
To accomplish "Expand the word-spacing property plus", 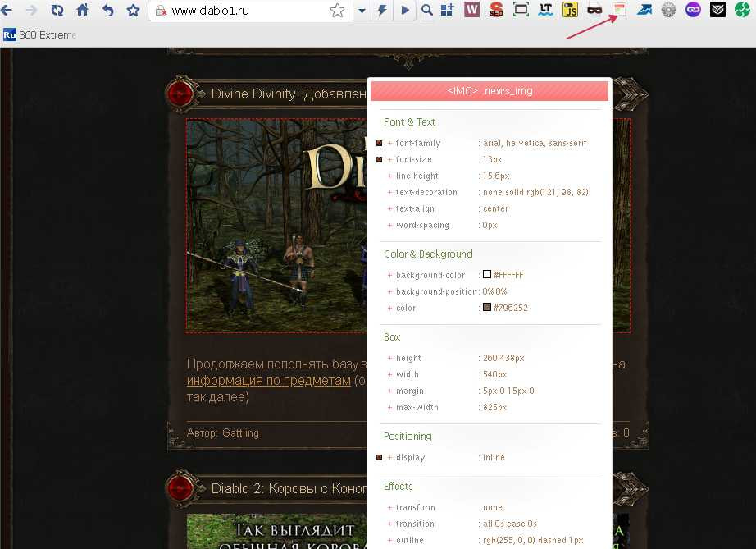I will pos(389,226).
